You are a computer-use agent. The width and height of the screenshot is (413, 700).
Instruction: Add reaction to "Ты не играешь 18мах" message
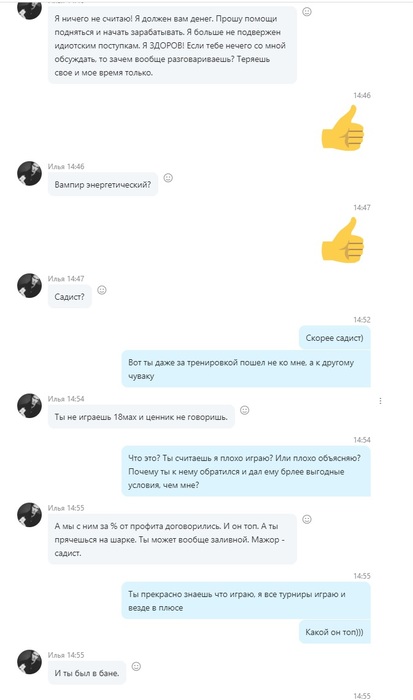[244, 410]
